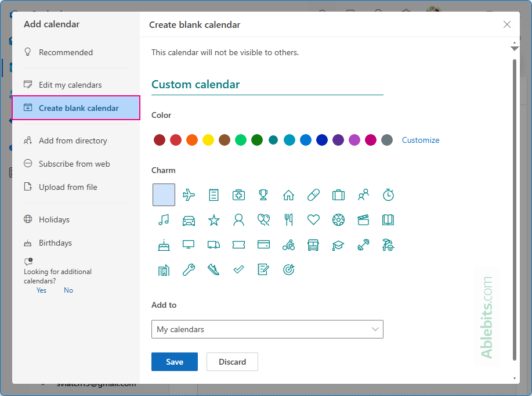Click the Discard button
This screenshot has width=532, height=396.
click(232, 362)
